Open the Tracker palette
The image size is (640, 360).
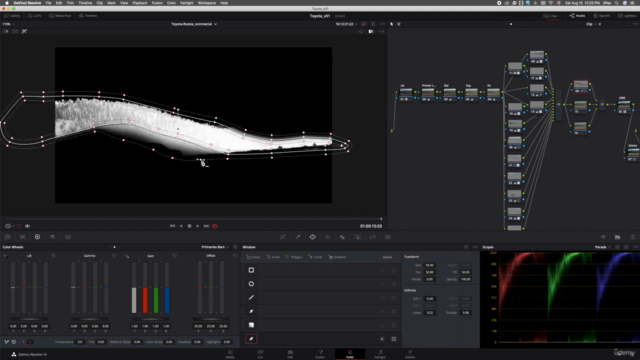click(327, 237)
